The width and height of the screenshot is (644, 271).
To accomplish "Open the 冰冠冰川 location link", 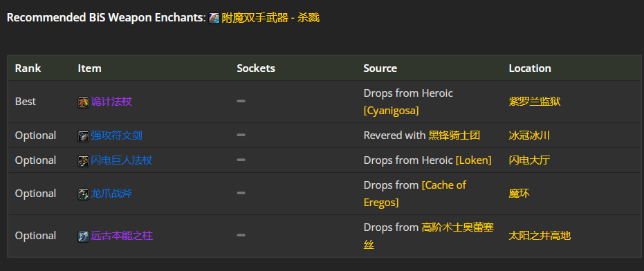I will point(529,135).
